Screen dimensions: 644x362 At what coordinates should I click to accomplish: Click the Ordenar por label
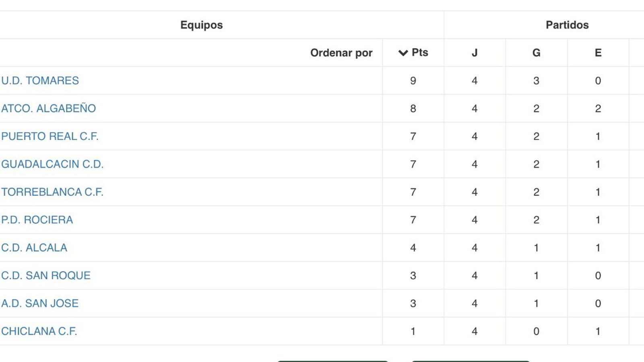click(x=341, y=52)
